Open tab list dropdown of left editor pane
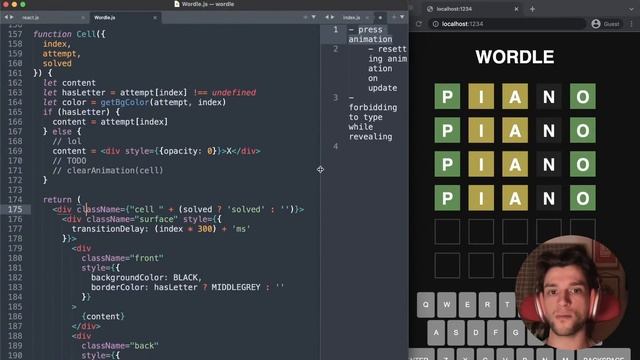 pos(313,17)
